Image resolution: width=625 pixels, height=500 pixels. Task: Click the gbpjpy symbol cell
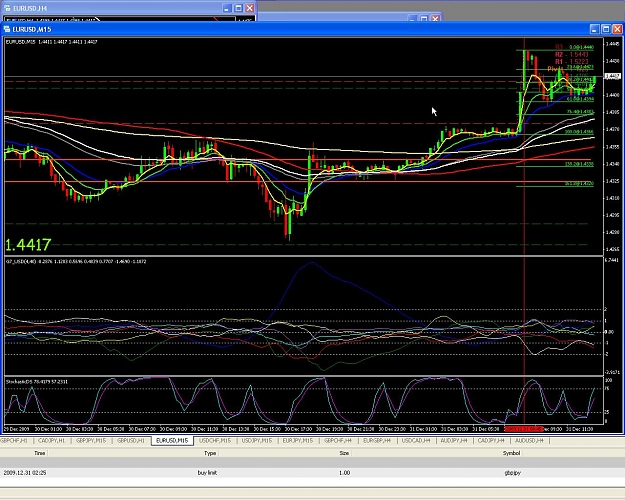(513, 472)
